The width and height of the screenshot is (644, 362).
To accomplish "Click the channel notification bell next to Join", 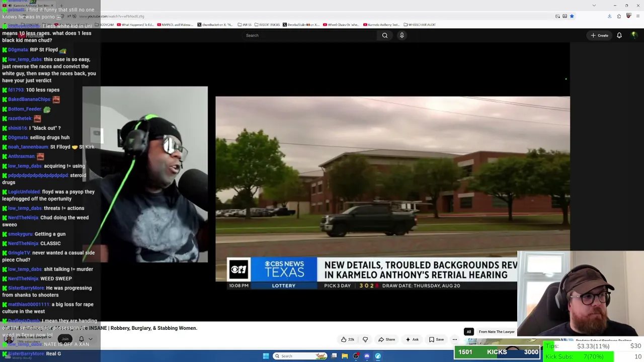I will [81, 339].
